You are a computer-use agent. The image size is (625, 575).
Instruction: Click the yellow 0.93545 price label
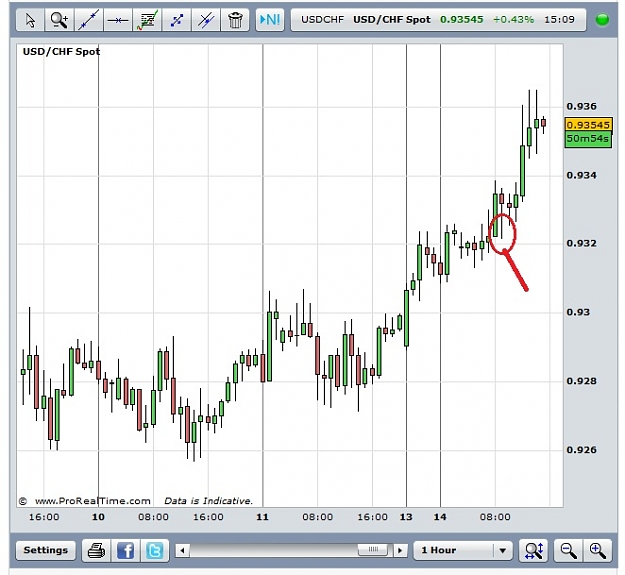pyautogui.click(x=588, y=125)
